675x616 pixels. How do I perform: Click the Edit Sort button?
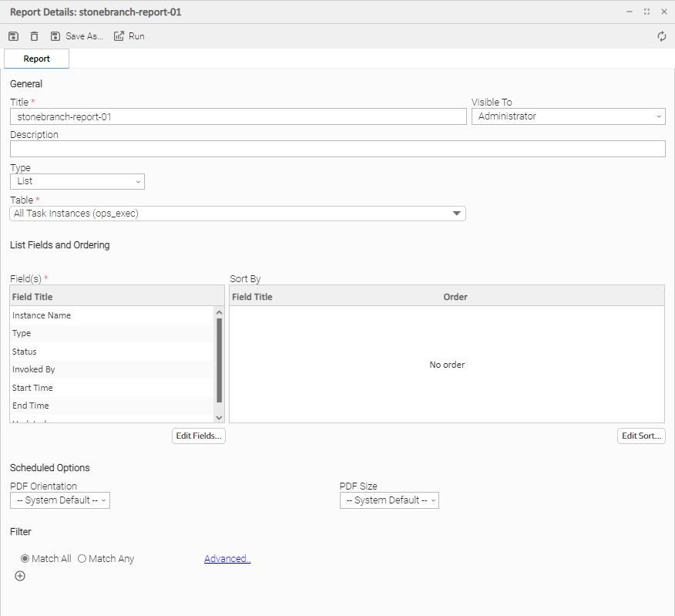tap(641, 436)
